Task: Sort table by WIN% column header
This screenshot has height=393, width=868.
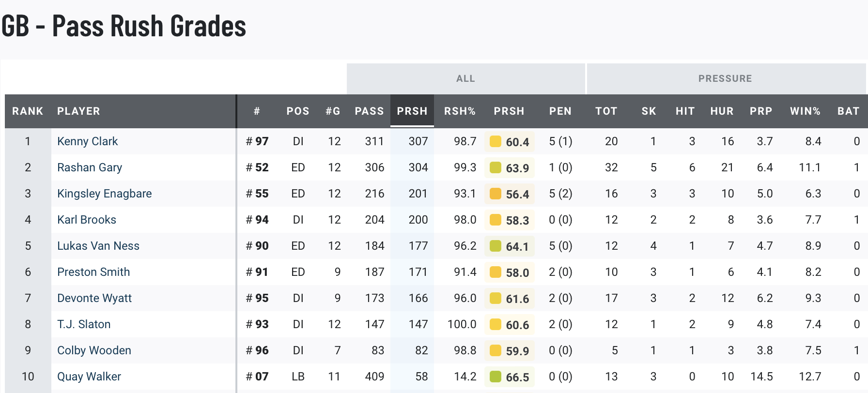Action: coord(805,111)
